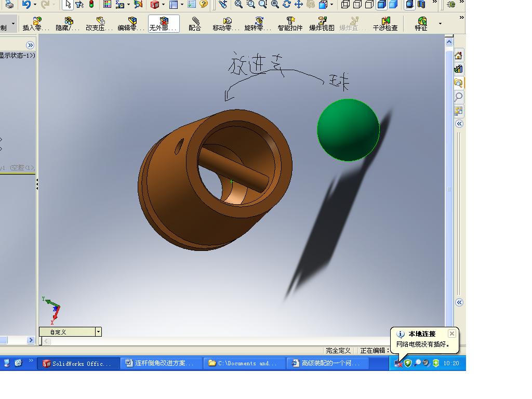Screen dimensions: 532x399
Task: Enable Shaded With Edges display
Action: (x=382, y=4)
